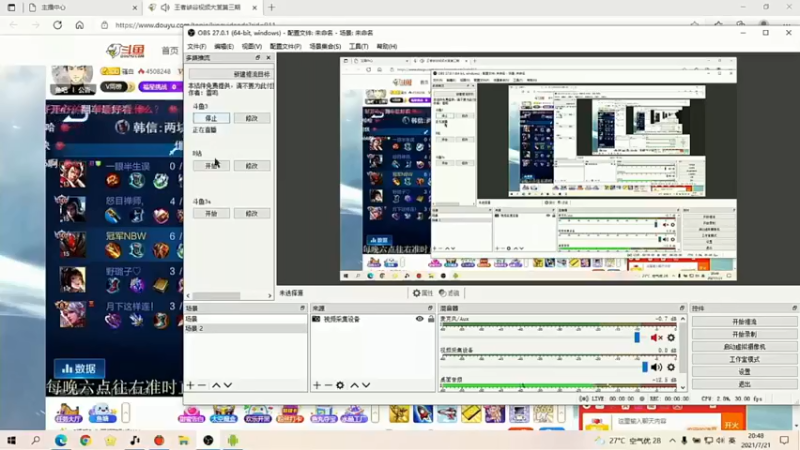Screen dimensions: 800x450
Task: Open source 滤镜 button below preview
Action: 449,293
